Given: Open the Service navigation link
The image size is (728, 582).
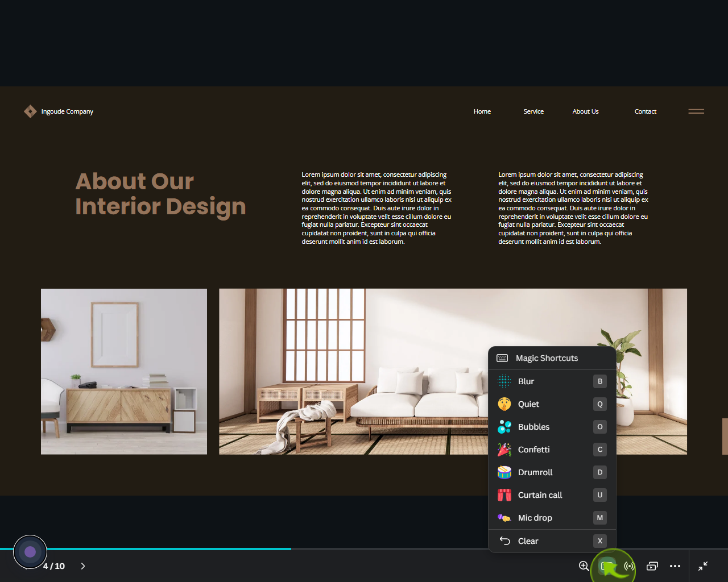Looking at the screenshot, I should tap(533, 111).
